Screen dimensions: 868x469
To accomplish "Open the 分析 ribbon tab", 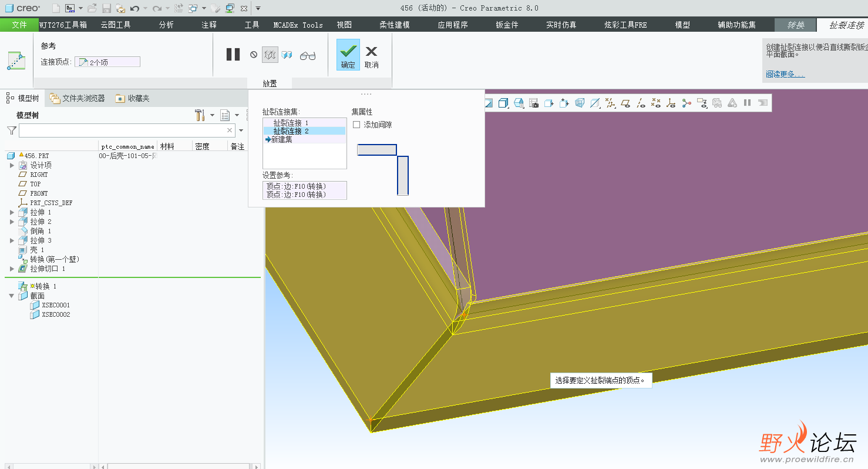I will point(166,25).
